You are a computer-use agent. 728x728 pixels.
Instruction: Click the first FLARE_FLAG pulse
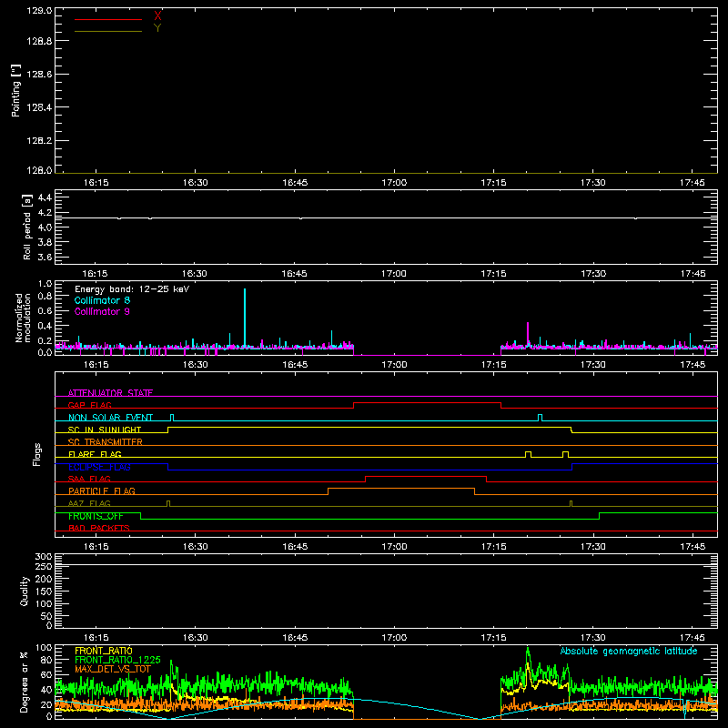pos(529,453)
